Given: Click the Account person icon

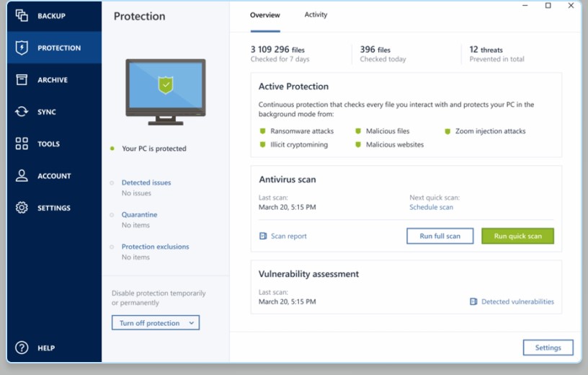Looking at the screenshot, I should (22, 176).
